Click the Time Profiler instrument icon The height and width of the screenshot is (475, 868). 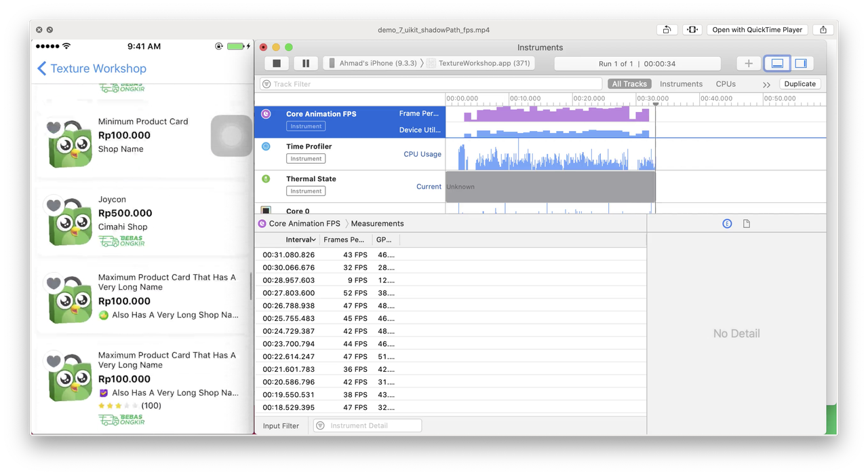click(x=266, y=146)
